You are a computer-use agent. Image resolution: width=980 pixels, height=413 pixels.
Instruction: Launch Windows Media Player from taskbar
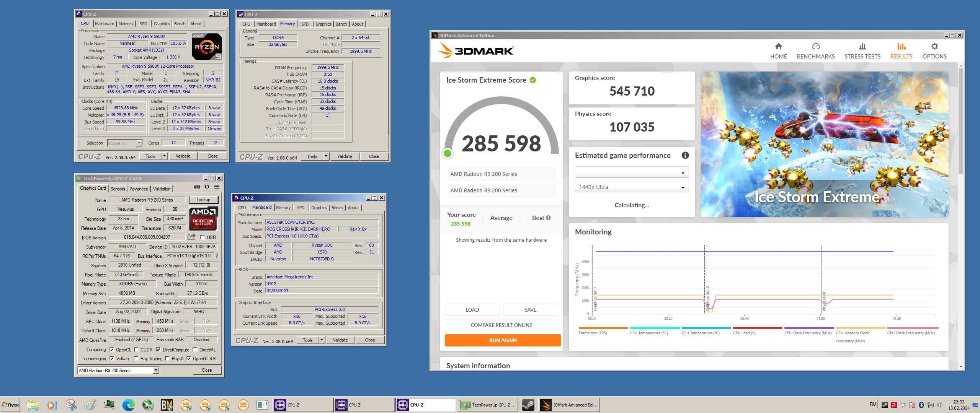point(52,405)
